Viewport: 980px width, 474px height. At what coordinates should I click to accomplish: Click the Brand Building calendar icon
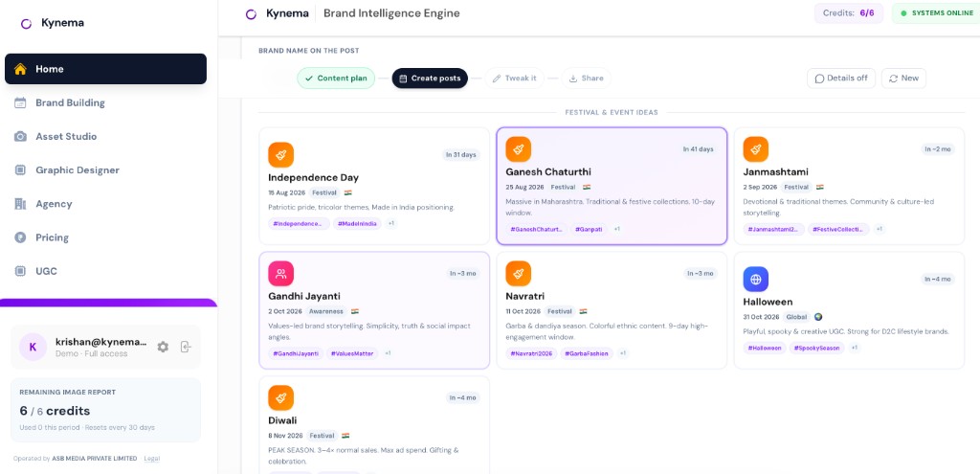pyautogui.click(x=21, y=102)
